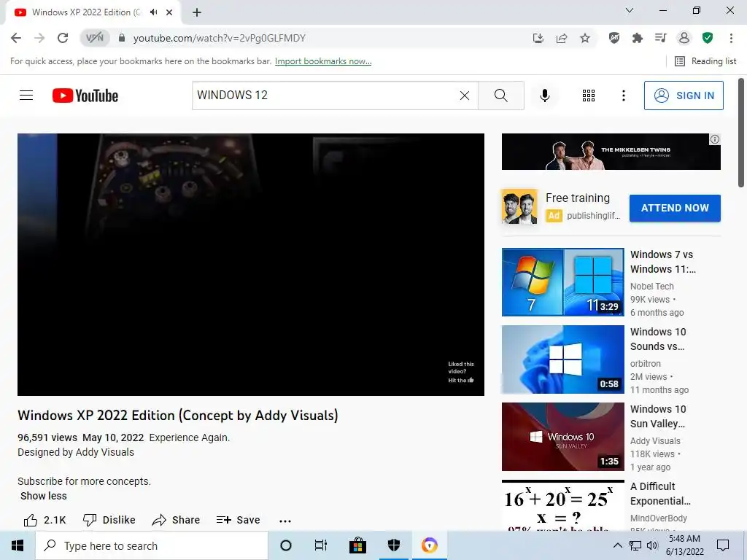Click Show less to collapse description
This screenshot has height=560, width=747.
[43, 496]
